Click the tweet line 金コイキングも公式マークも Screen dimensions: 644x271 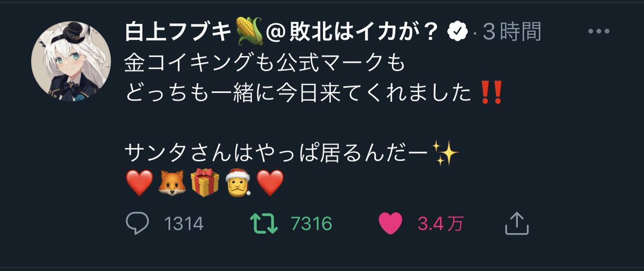click(265, 63)
